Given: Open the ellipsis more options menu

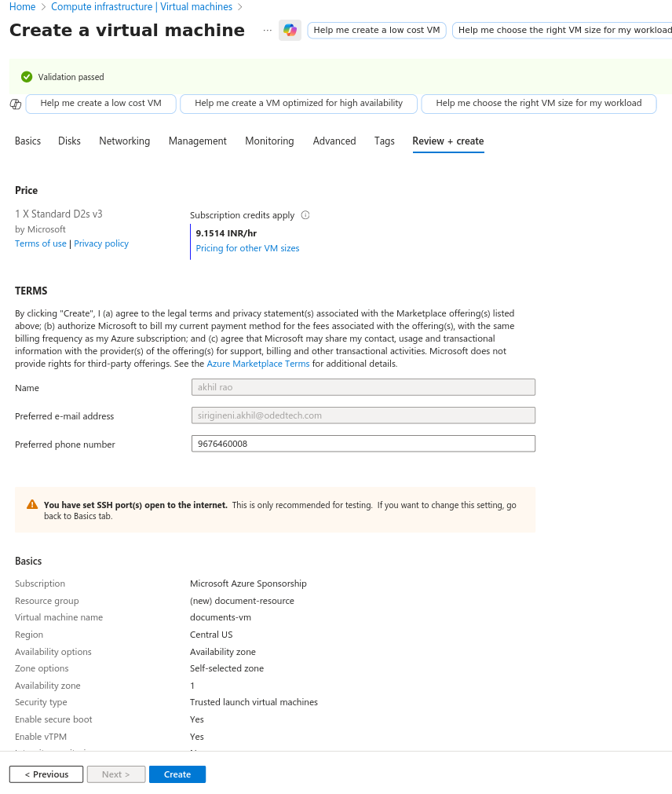Looking at the screenshot, I should [x=267, y=31].
